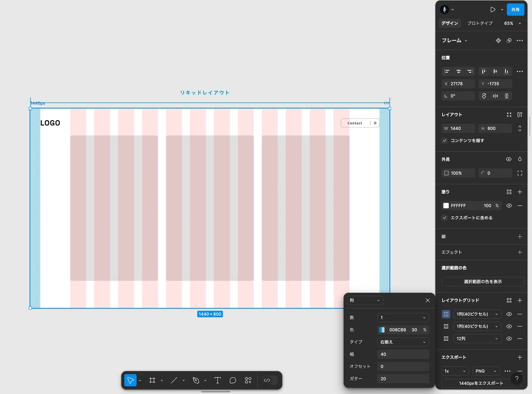Click the 008CB9 grid color swatch

[x=382, y=330]
